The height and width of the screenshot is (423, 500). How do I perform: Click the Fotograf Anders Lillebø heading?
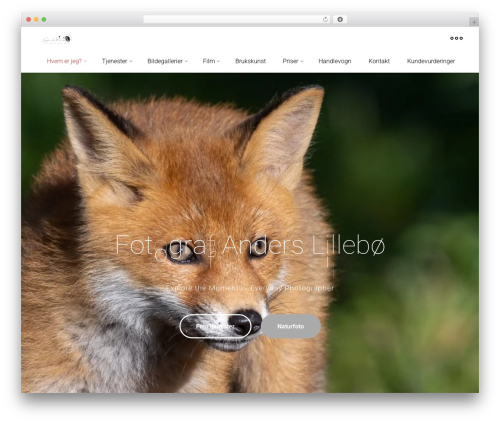[250, 245]
